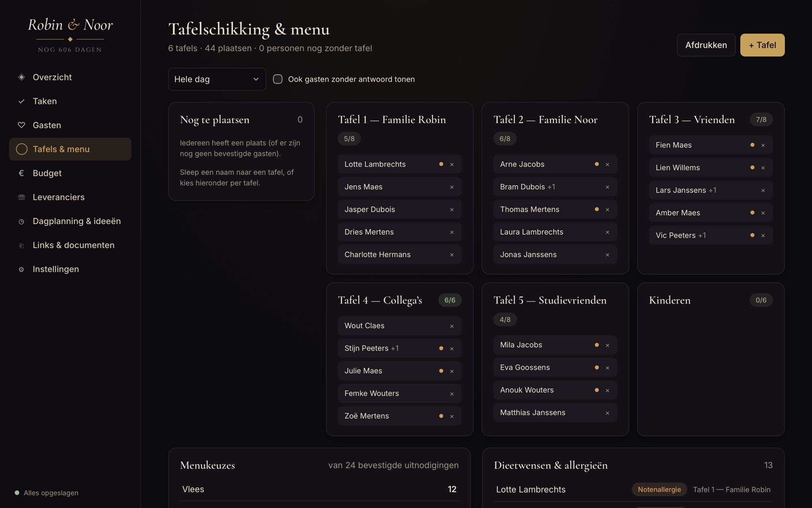
Task: Click the diamond icon beside Overzicht
Action: (x=22, y=77)
